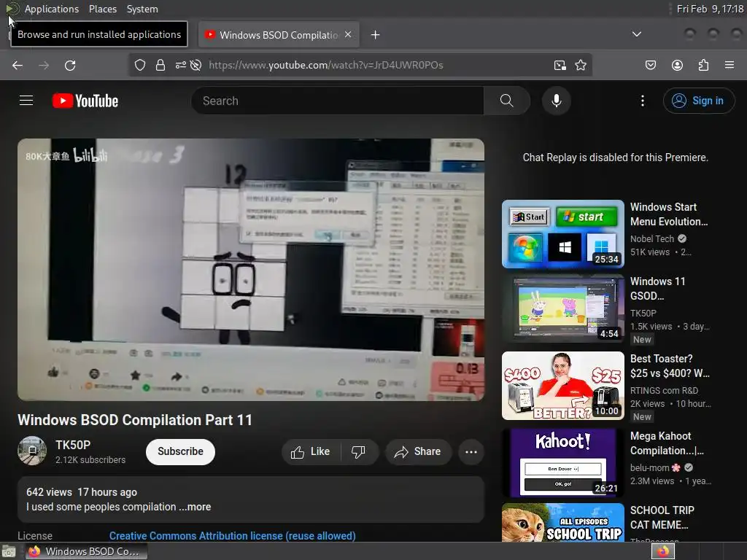Like the video

[311, 451]
